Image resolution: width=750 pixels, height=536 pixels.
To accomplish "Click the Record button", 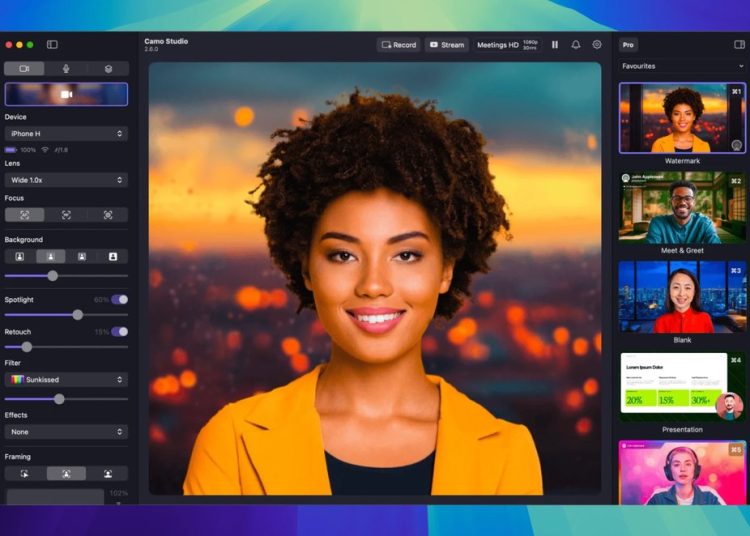I will pos(398,45).
